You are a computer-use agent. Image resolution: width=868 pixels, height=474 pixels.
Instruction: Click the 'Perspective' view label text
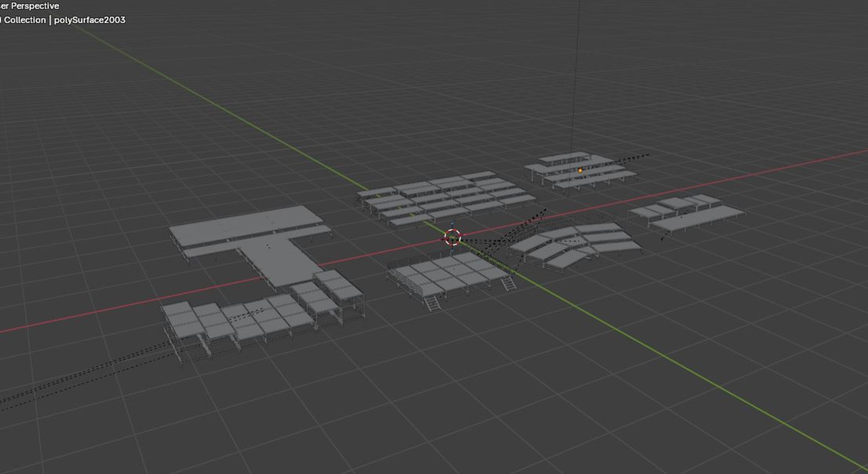click(35, 6)
